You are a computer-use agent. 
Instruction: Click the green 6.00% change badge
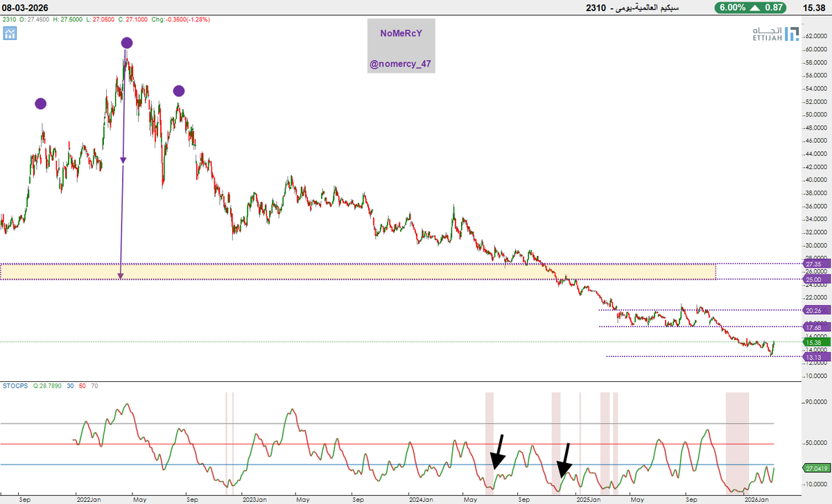(752, 8)
